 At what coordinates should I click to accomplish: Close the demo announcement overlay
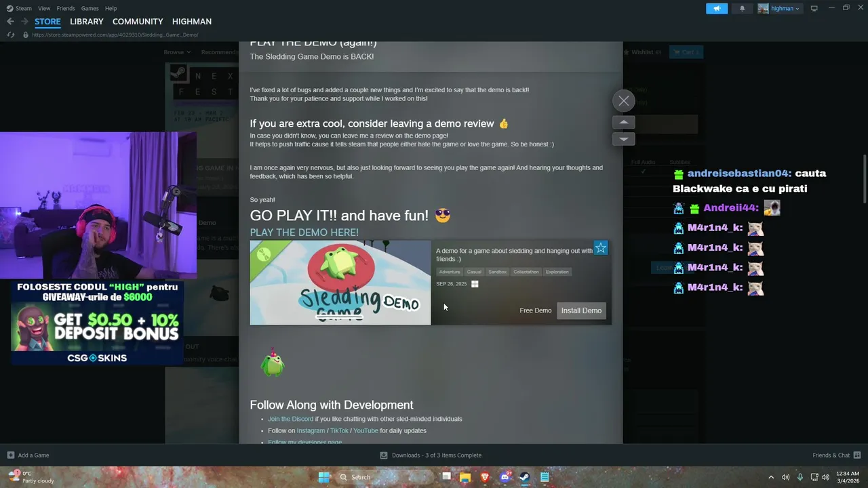(624, 101)
